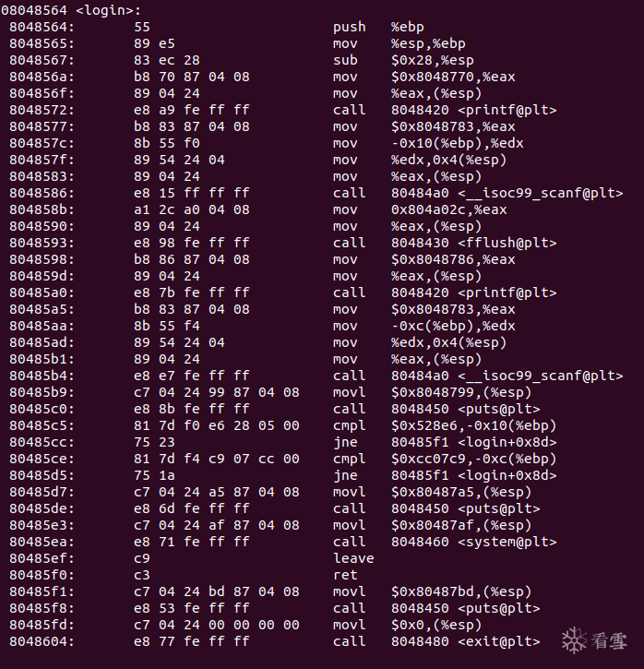Click address 80485cc in the left column
Image resolution: width=644 pixels, height=669 pixels.
tap(42, 442)
